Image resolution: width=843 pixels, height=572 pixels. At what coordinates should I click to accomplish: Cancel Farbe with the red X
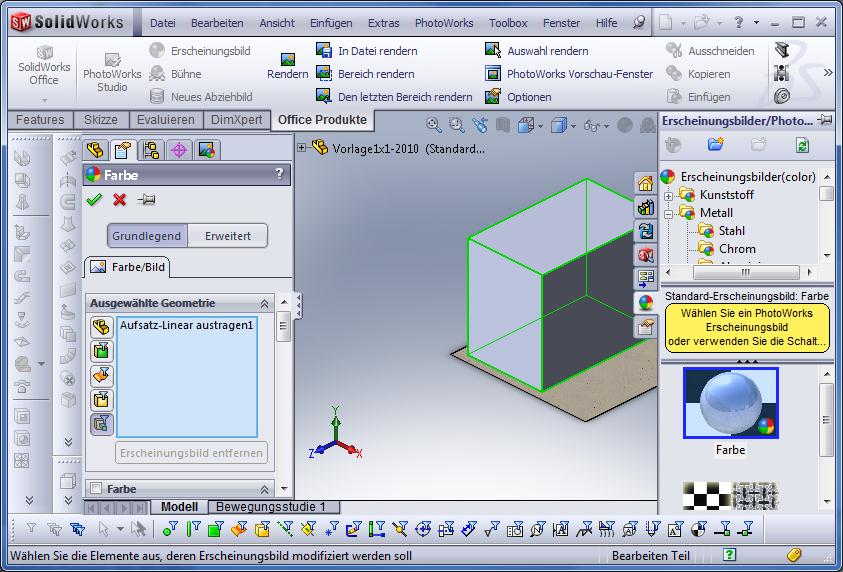(x=119, y=200)
